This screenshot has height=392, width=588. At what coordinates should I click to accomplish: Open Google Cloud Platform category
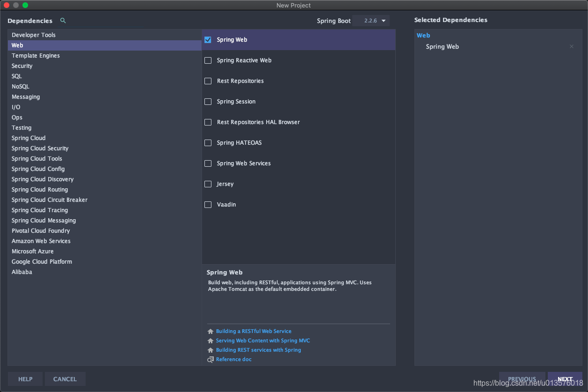coord(104,262)
